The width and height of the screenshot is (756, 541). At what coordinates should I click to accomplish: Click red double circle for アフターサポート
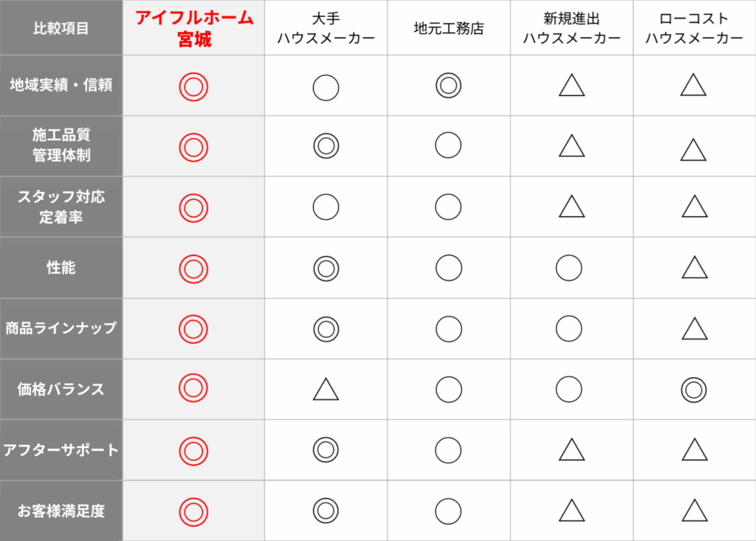[193, 449]
